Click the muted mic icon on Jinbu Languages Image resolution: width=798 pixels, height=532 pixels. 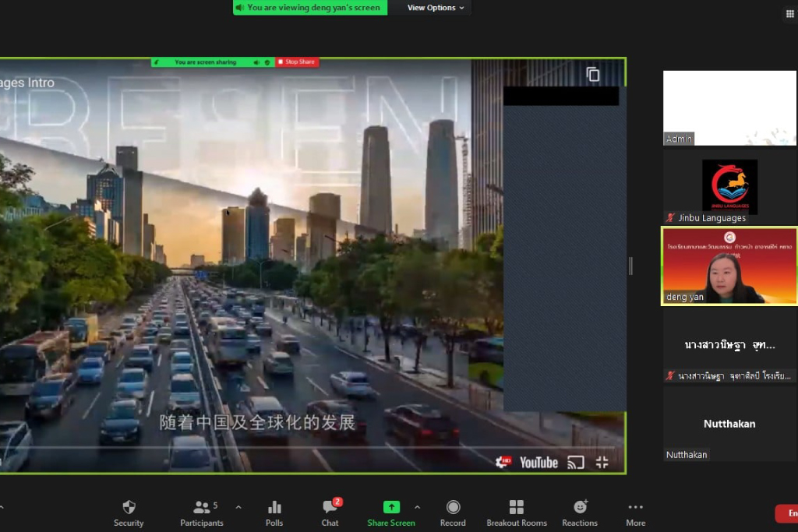coord(670,217)
